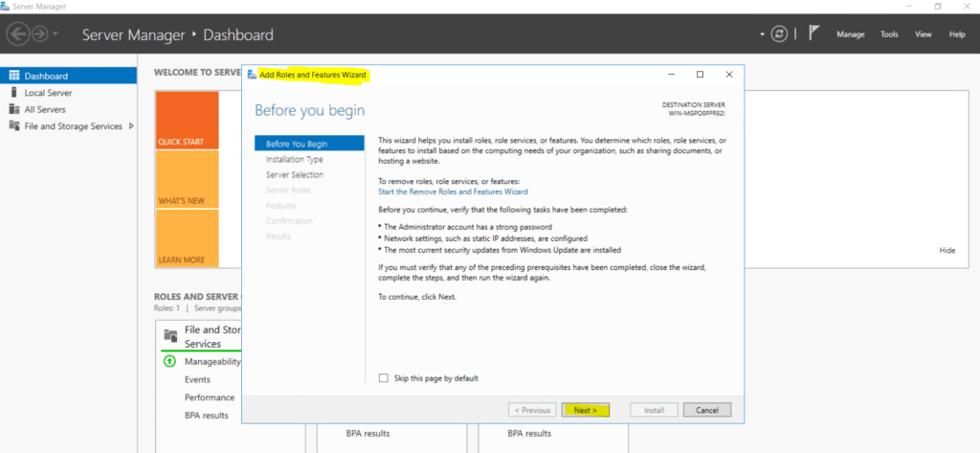980x453 pixels.
Task: Click File and Storage Services tile icon
Action: pos(170,335)
